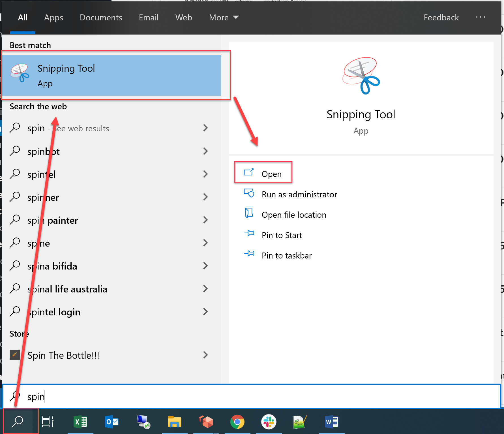Screen dimensions: 504x434
Task: Select 'spinal life australia' web suggestion
Action: click(x=111, y=288)
